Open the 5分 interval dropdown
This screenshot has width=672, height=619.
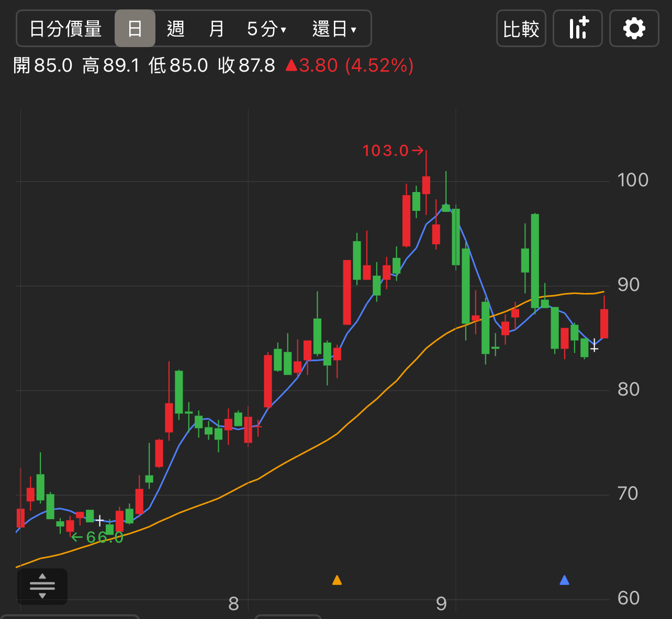[x=266, y=29]
